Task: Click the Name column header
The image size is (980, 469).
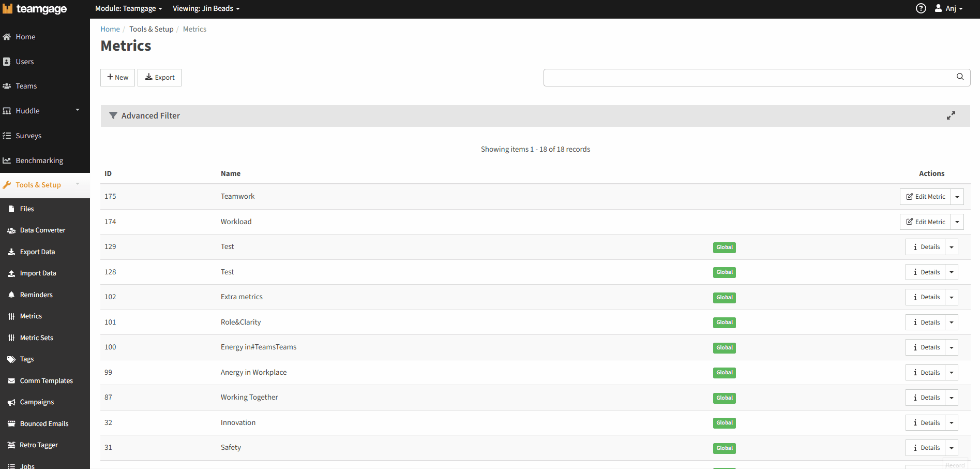Action: click(x=231, y=173)
